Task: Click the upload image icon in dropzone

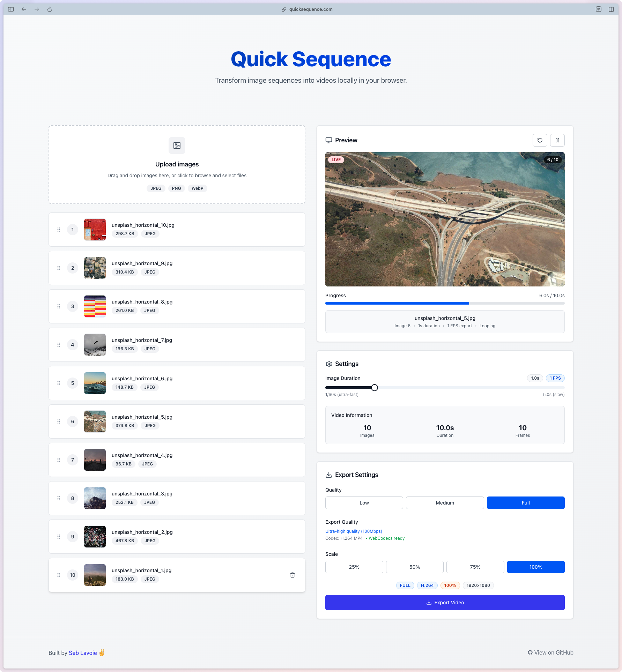Action: pos(177,145)
